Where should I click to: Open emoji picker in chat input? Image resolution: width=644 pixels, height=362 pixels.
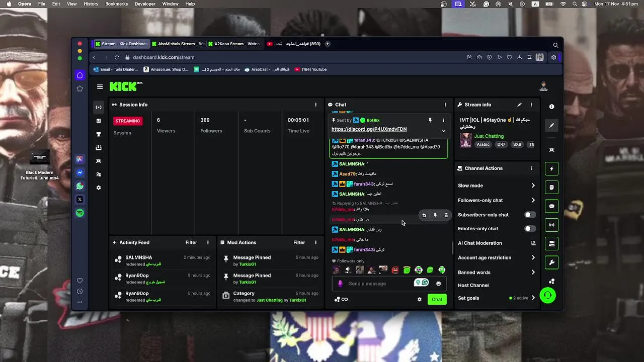click(438, 284)
